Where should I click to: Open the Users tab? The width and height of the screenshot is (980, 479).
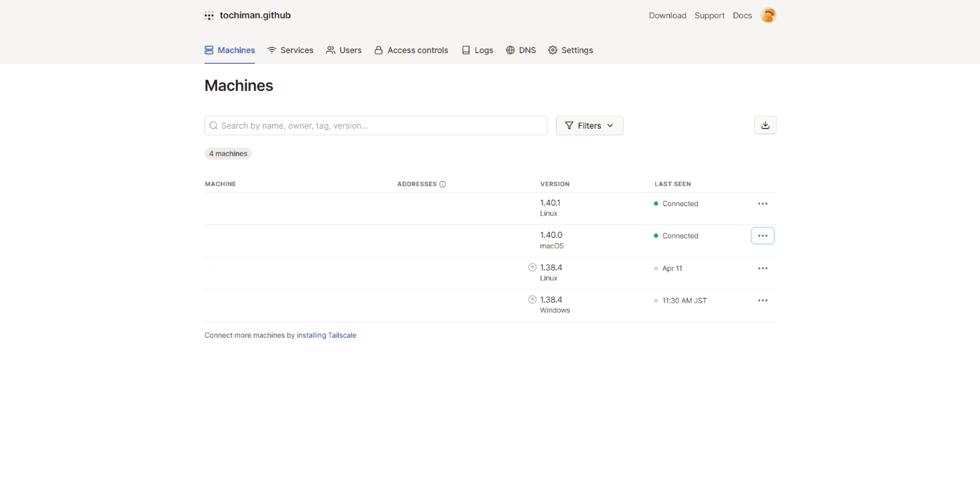click(344, 50)
